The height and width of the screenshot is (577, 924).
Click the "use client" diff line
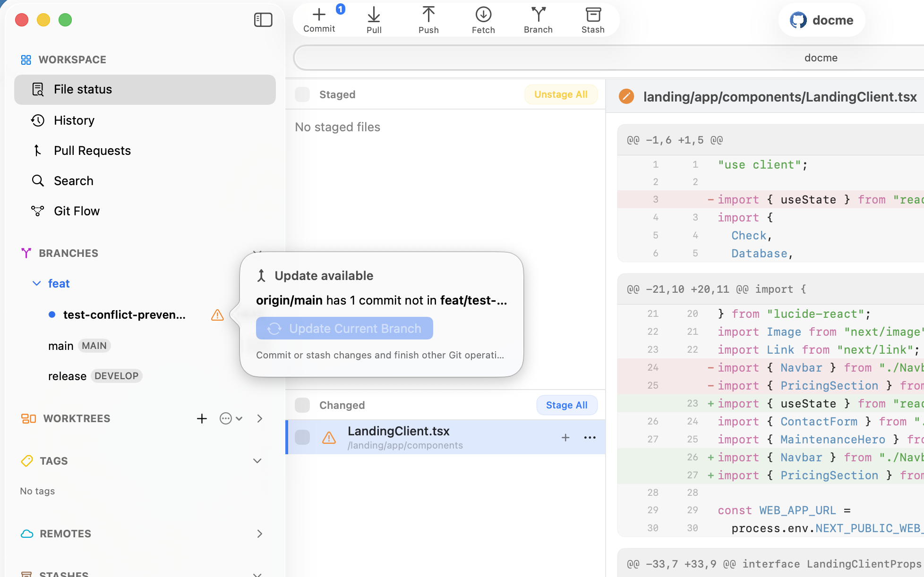[770, 165]
